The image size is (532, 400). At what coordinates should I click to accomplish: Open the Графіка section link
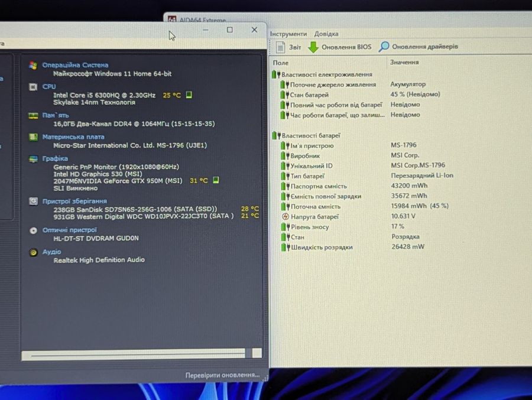click(x=55, y=158)
